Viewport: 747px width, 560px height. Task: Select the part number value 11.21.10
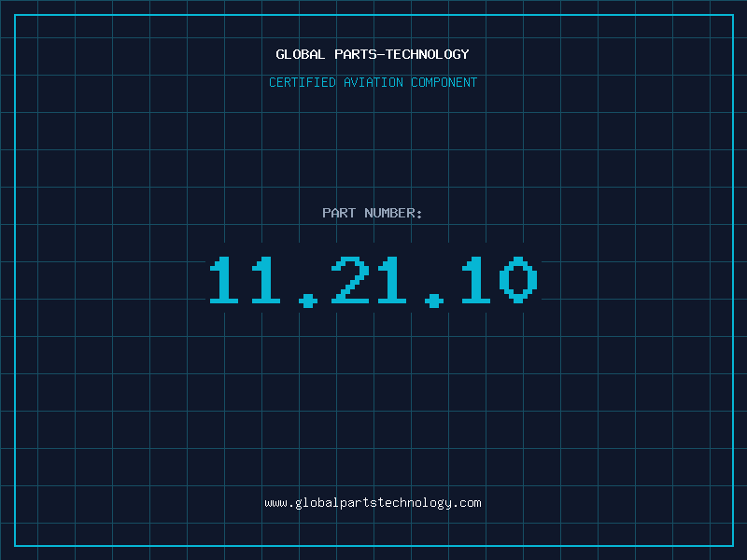coord(373,282)
